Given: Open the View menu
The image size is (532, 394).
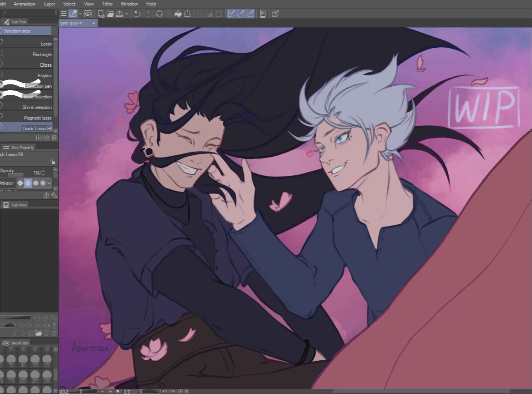Looking at the screenshot, I should 89,4.
